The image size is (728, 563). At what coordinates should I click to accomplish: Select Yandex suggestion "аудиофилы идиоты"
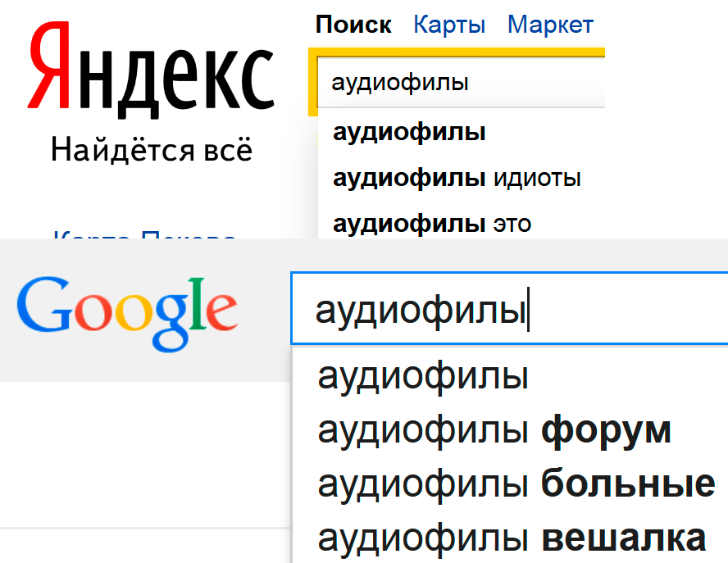coord(457,178)
